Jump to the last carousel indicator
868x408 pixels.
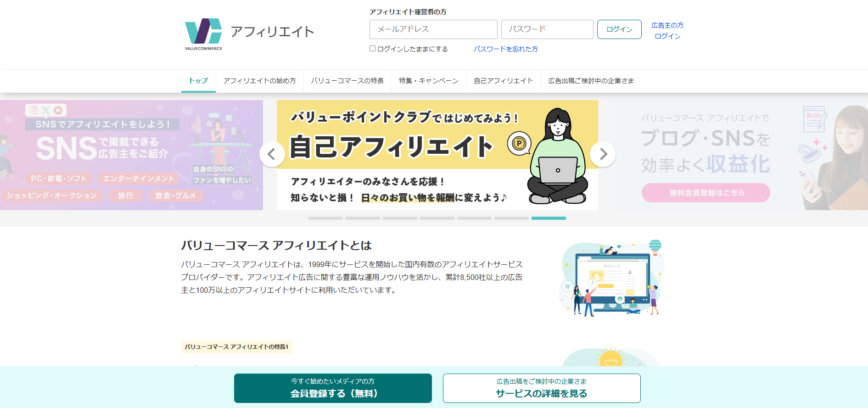click(549, 218)
